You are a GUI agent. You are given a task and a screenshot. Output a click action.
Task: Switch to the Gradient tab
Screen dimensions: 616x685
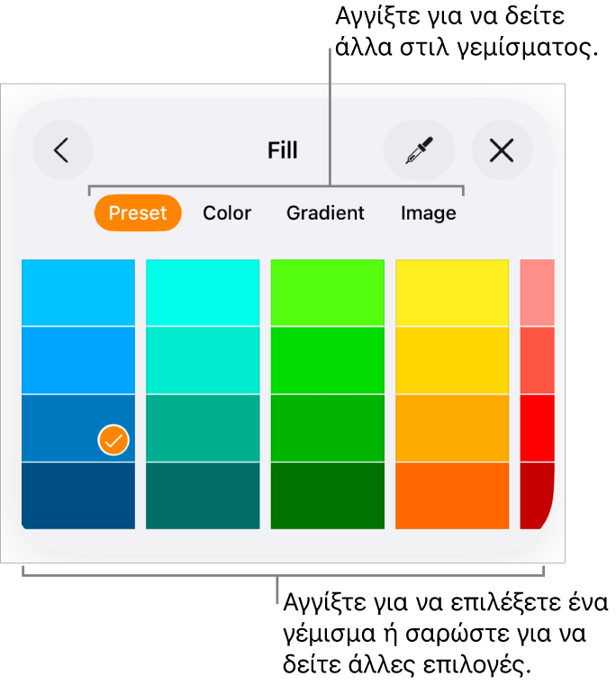[x=325, y=213]
